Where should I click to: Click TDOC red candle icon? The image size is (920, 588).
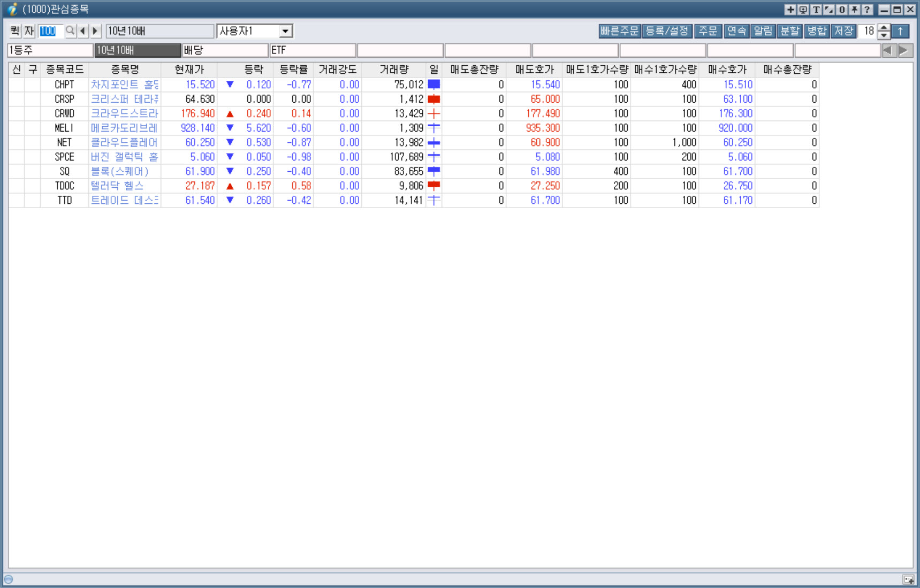tap(434, 186)
